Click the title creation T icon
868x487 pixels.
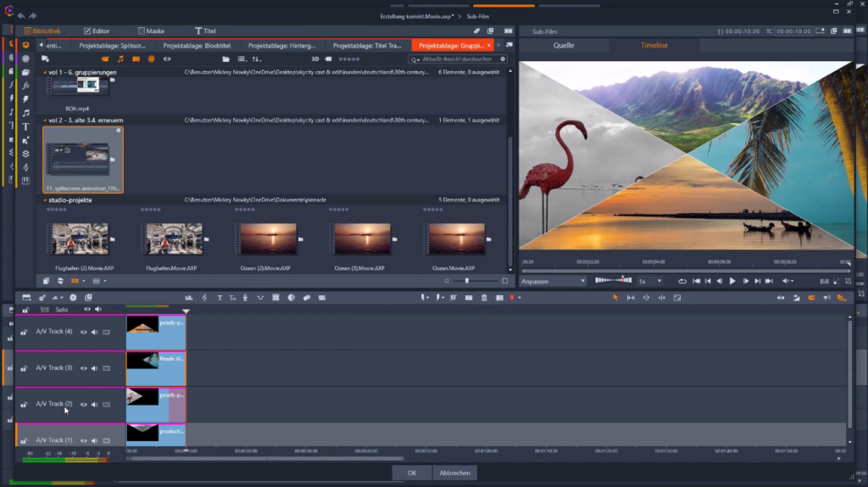220,298
